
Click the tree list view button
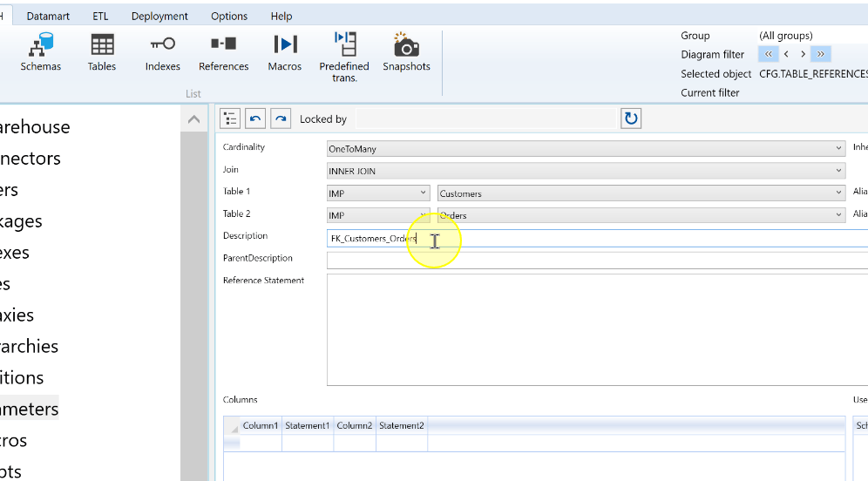[230, 119]
